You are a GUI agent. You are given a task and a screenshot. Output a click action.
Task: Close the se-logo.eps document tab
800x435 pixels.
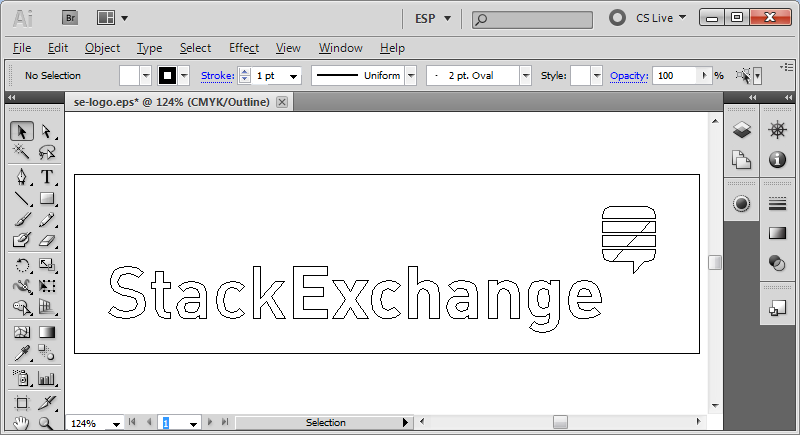click(282, 102)
